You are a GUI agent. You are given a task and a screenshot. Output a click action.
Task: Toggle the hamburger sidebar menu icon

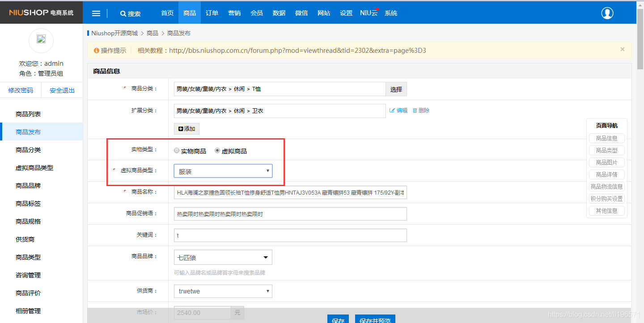[x=96, y=13]
